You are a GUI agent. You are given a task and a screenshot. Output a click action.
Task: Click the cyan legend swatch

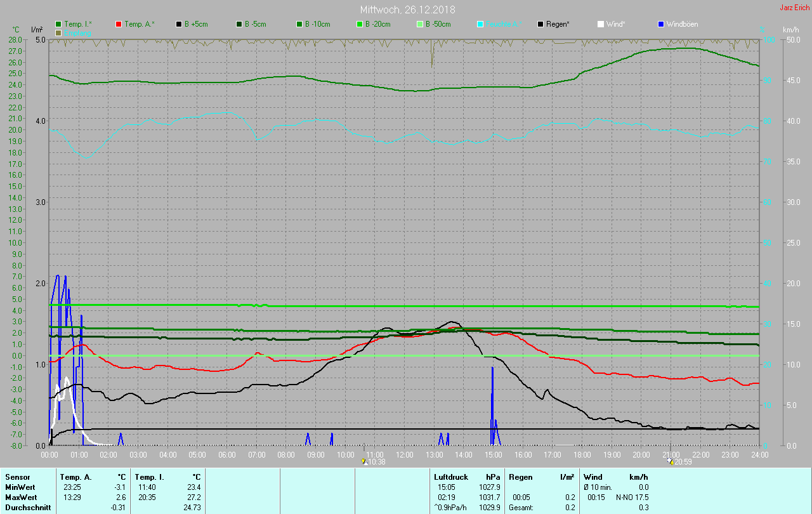[480, 24]
